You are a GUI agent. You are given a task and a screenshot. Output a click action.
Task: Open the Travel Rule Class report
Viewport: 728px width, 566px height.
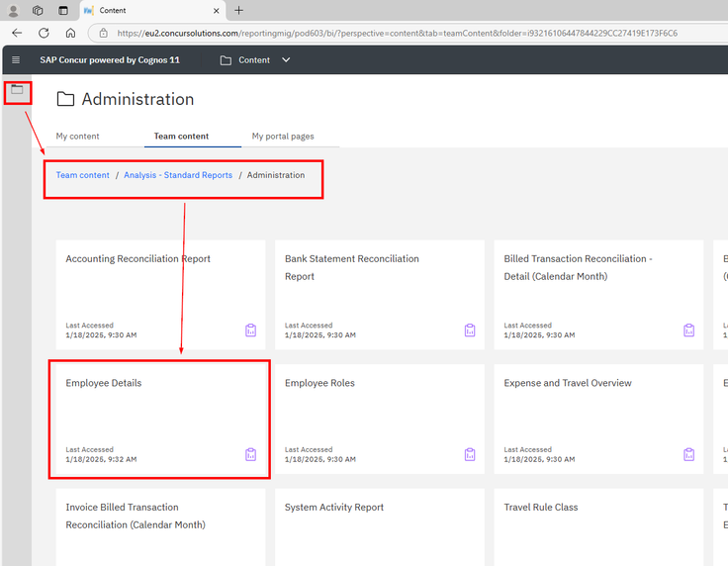point(598,527)
